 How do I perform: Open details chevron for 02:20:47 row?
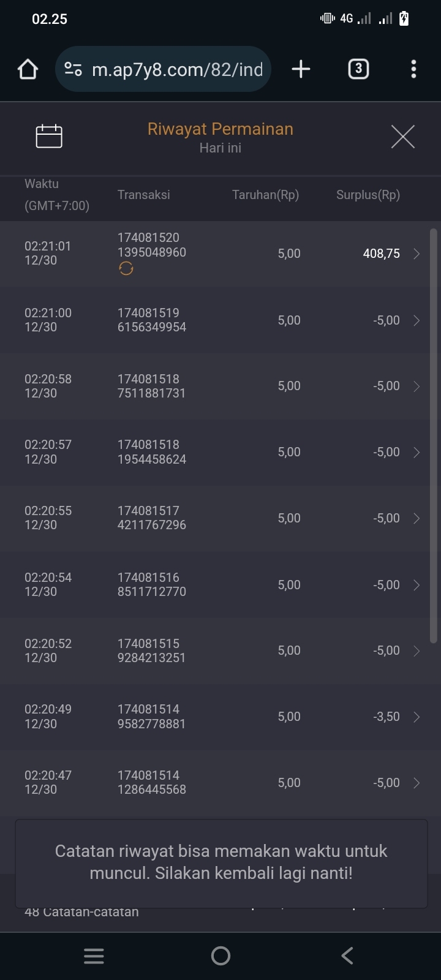click(x=417, y=783)
